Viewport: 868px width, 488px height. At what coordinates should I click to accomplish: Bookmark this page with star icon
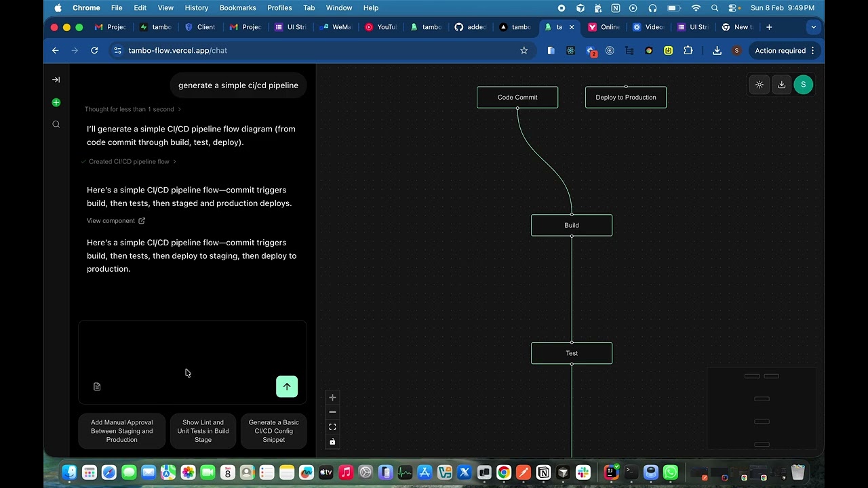[524, 51]
